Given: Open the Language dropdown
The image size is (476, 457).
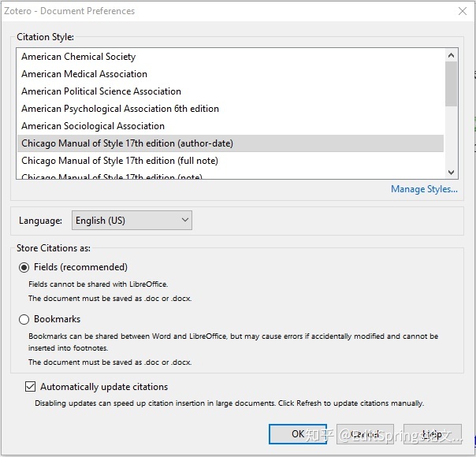Looking at the screenshot, I should (132, 221).
